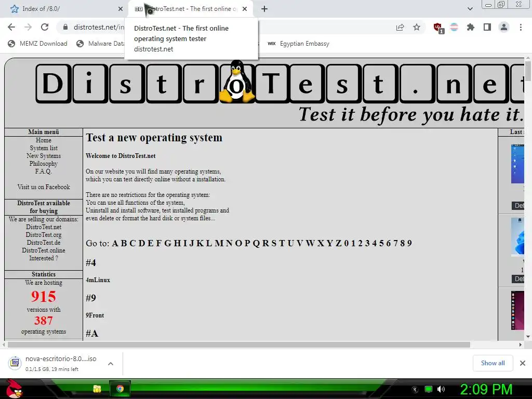
Task: Select the DistroTest.net tab
Action: (x=190, y=9)
